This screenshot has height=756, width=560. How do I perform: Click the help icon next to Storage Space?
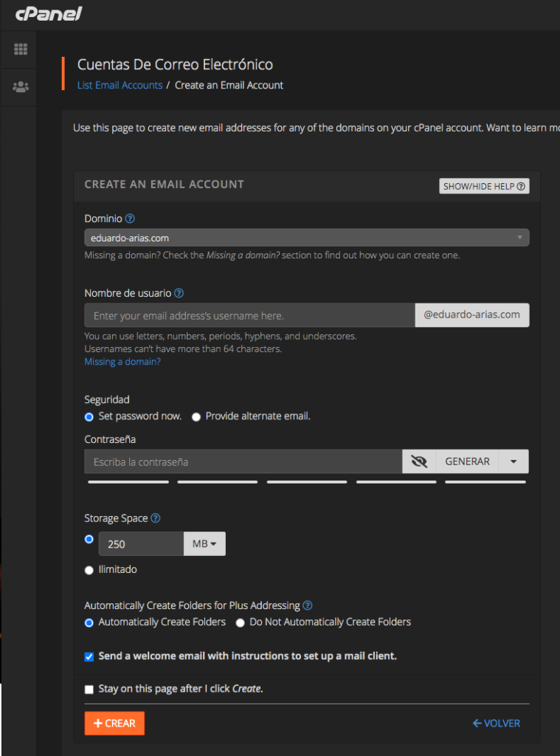pos(155,518)
